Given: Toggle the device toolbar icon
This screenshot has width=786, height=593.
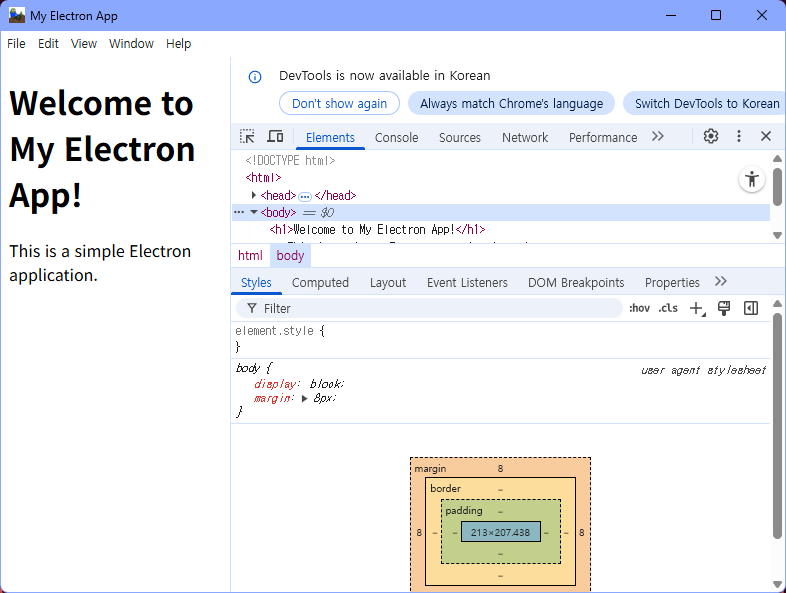Looking at the screenshot, I should [275, 137].
